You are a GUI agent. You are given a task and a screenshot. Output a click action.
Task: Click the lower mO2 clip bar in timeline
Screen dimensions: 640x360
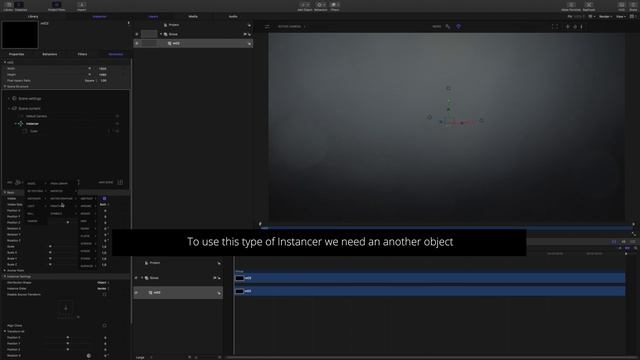pyautogui.click(x=430, y=291)
